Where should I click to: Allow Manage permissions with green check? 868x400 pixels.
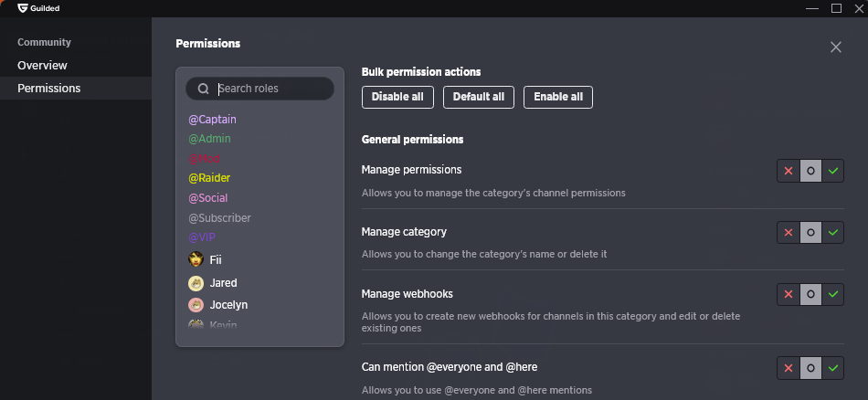click(833, 171)
